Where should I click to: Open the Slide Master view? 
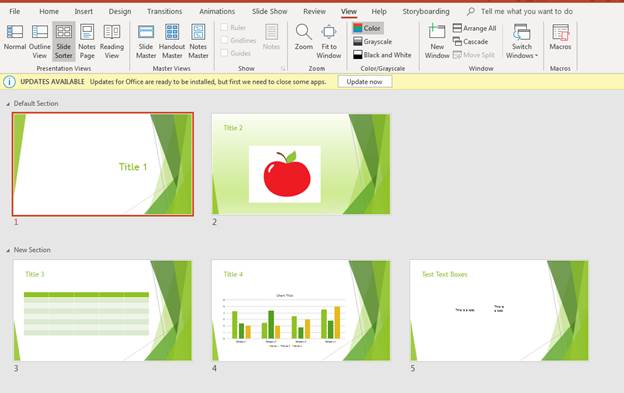point(146,41)
